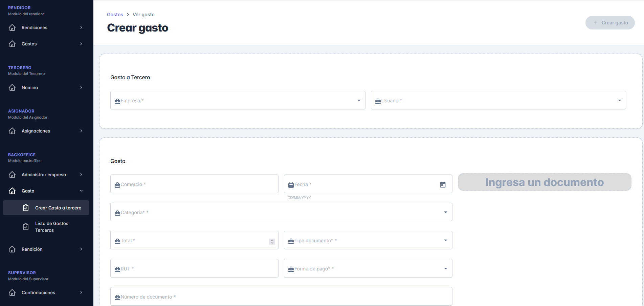The image size is (644, 306).
Task: Click the home icon next to Nomina
Action: pos(12,87)
